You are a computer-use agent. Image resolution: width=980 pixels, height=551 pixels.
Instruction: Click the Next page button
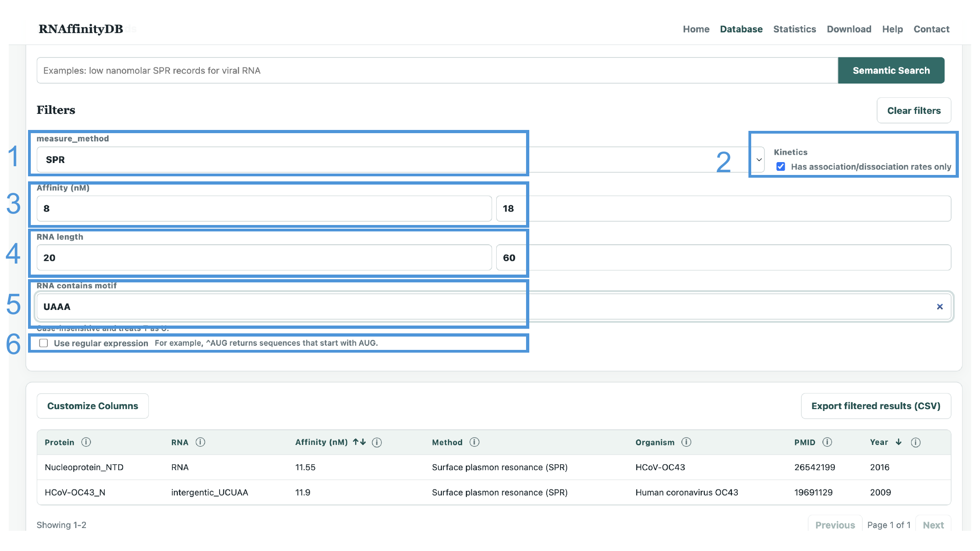[x=933, y=525]
